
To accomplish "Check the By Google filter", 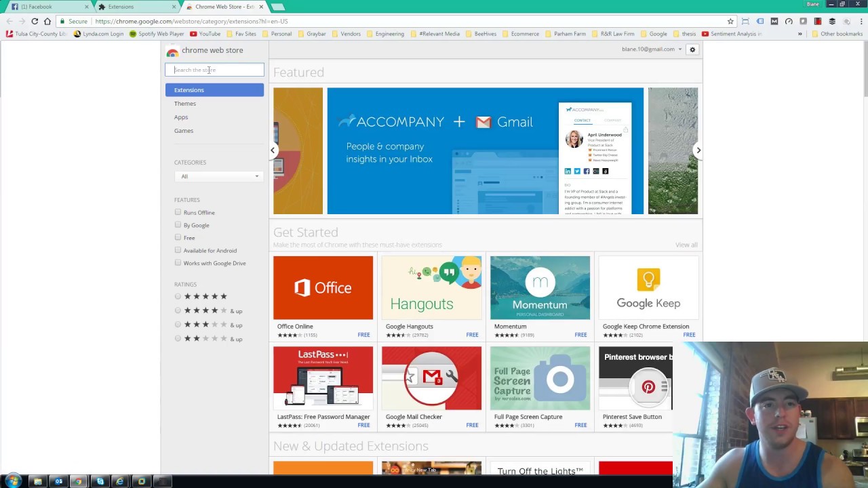I will 178,224.
